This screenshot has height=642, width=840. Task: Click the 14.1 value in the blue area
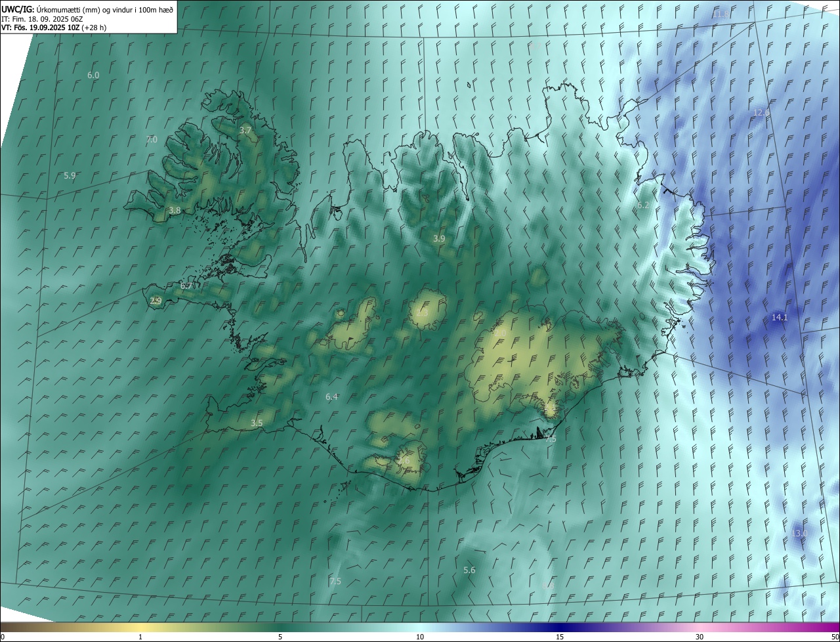[779, 318]
